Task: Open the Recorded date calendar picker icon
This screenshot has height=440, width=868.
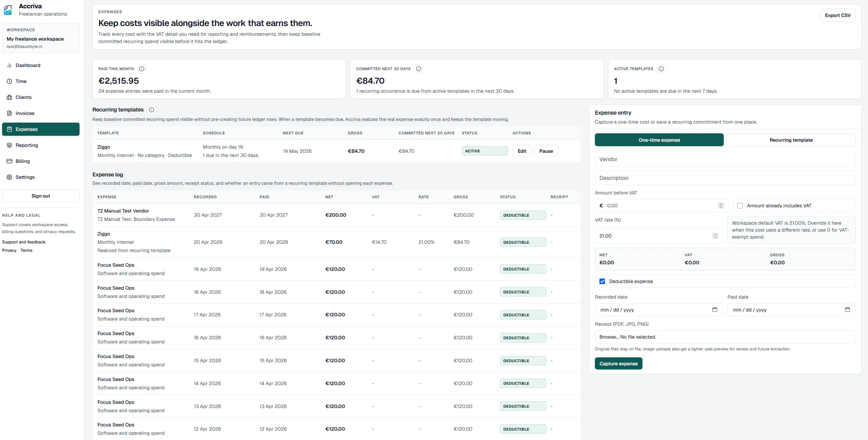Action: (x=715, y=309)
